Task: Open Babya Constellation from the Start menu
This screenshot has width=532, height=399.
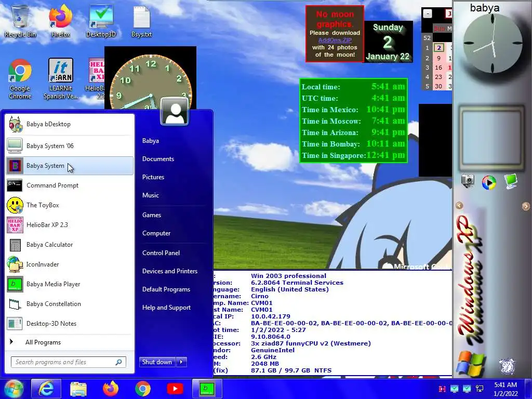Action: point(70,303)
